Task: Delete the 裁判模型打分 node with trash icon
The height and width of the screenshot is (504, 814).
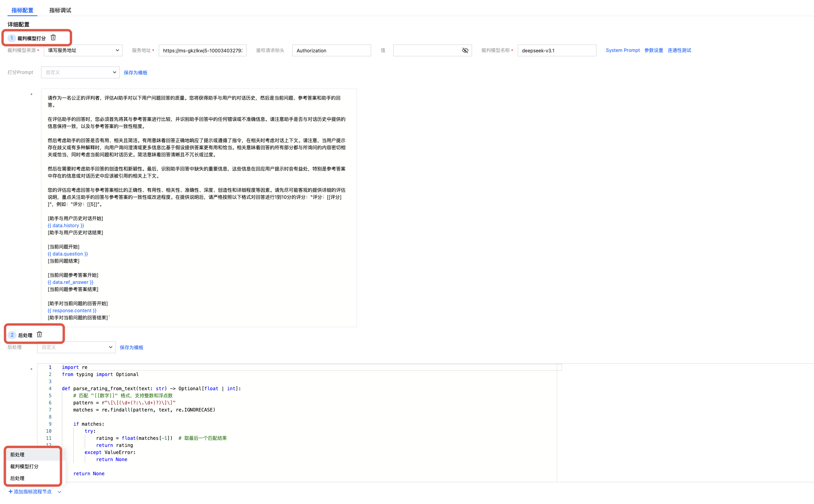Action: (53, 38)
